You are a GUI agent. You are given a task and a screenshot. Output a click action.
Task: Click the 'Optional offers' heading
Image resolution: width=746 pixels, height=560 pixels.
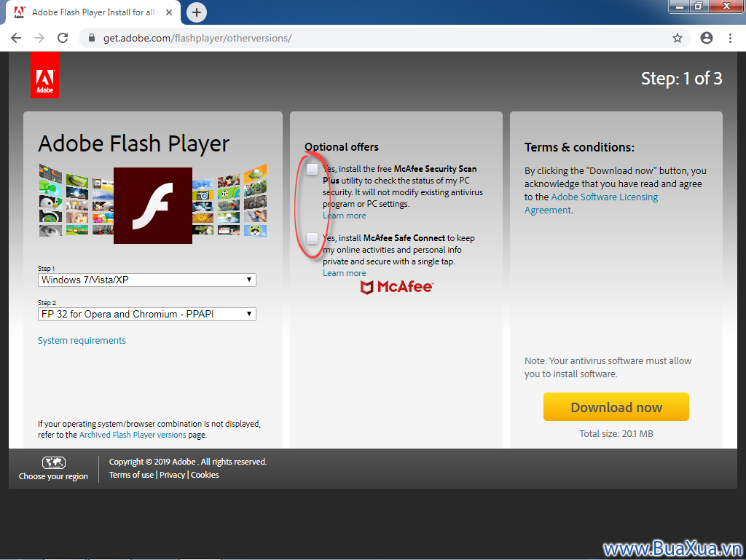click(342, 147)
